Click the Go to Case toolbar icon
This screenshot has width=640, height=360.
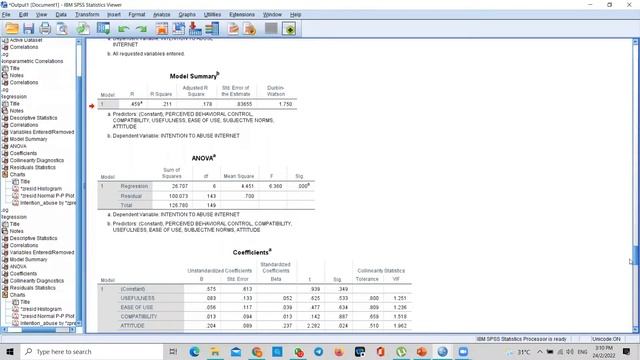point(178,29)
